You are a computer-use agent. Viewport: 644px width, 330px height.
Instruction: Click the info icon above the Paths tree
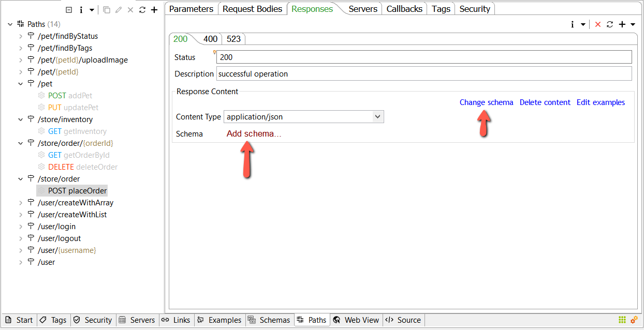click(81, 10)
